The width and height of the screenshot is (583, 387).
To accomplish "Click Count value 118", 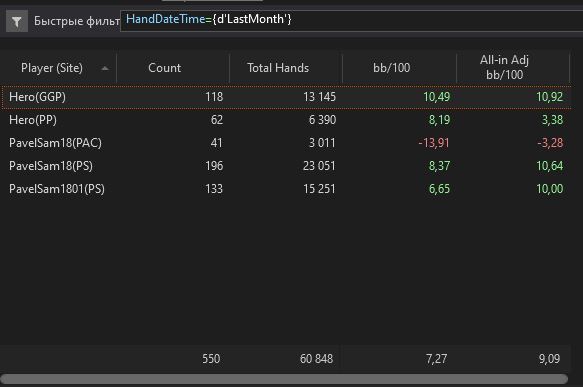I will click(x=214, y=97).
